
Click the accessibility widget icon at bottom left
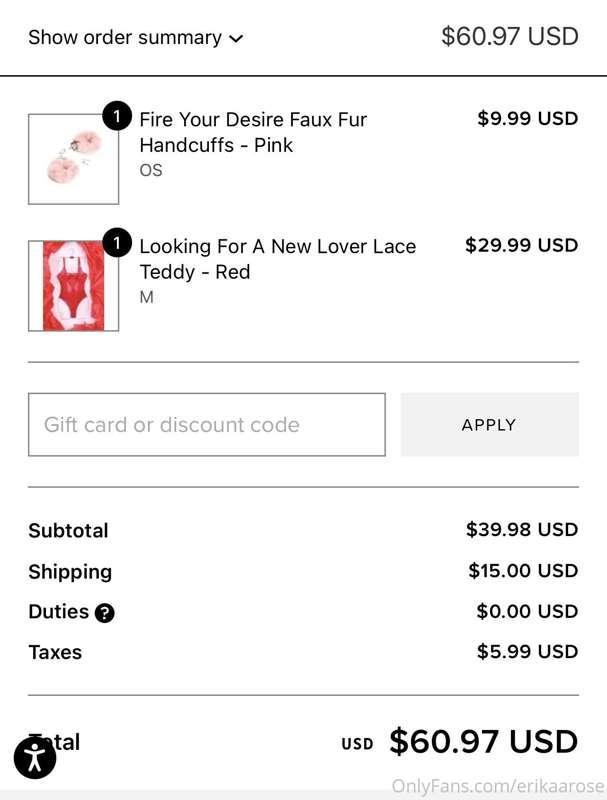[x=37, y=758]
